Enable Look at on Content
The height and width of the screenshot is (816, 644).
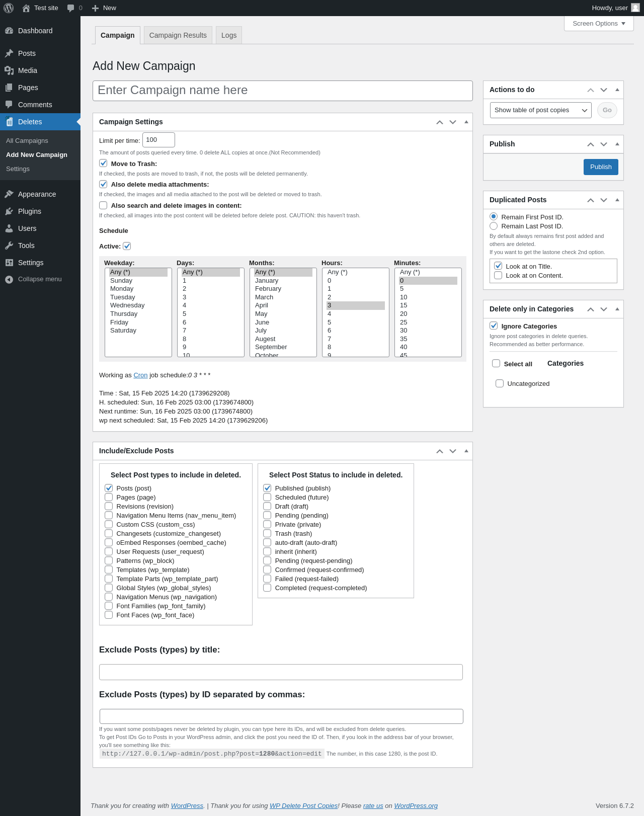tap(498, 275)
